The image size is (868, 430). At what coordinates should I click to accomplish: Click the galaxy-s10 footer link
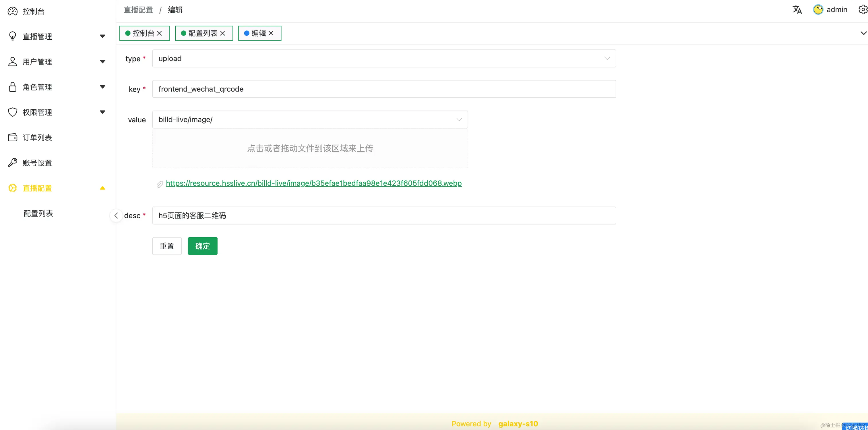click(518, 424)
